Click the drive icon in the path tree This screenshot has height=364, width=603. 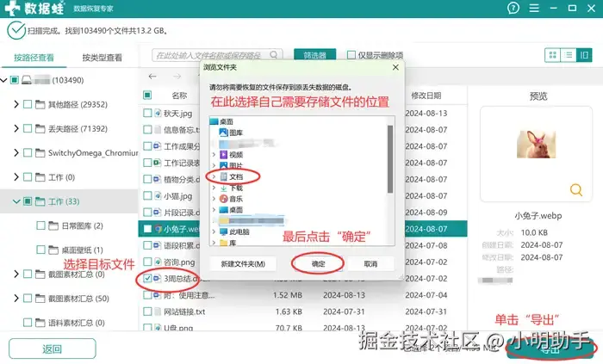27,80
